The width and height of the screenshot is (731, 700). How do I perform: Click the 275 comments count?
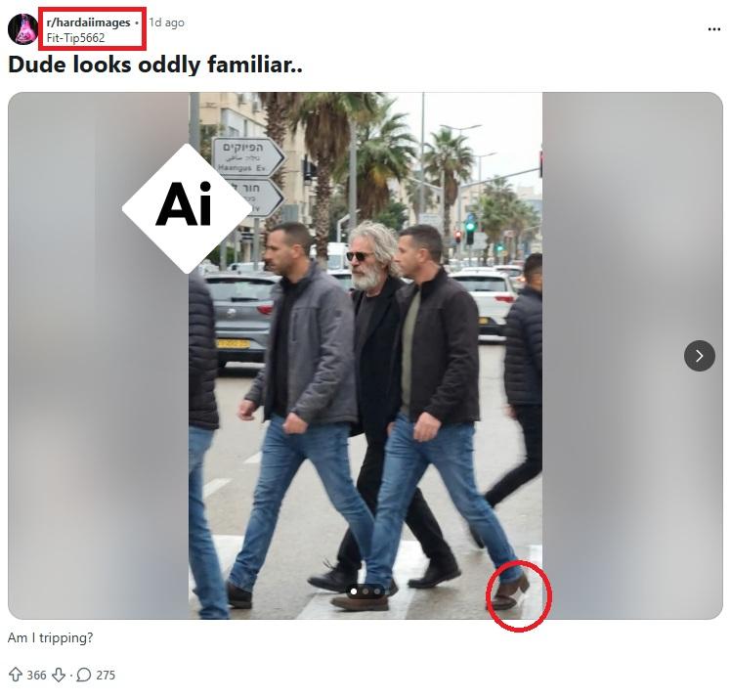click(x=106, y=675)
